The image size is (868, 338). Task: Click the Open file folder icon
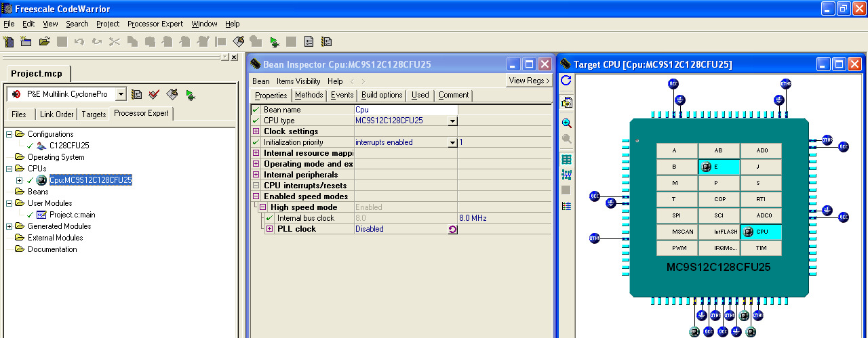[x=44, y=41]
